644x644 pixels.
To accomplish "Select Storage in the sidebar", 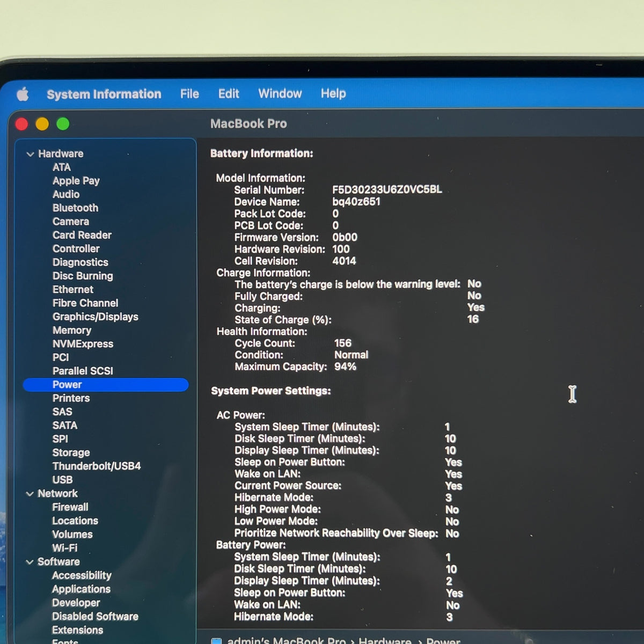I will pyautogui.click(x=71, y=453).
